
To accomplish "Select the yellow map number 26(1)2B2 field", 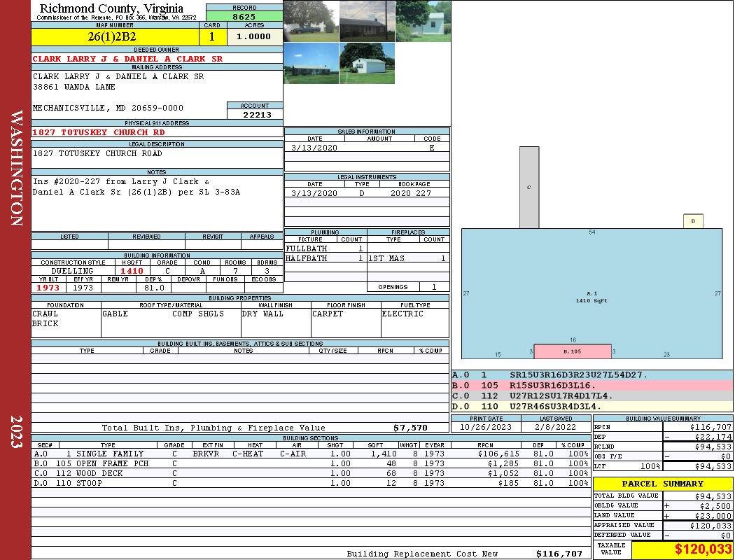I will pyautogui.click(x=115, y=36).
